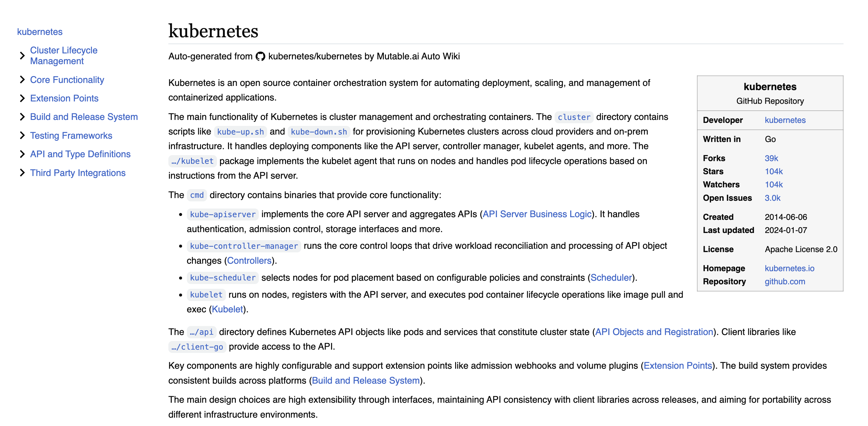Open the Testing Frameworks sidebar item

pos(71,135)
